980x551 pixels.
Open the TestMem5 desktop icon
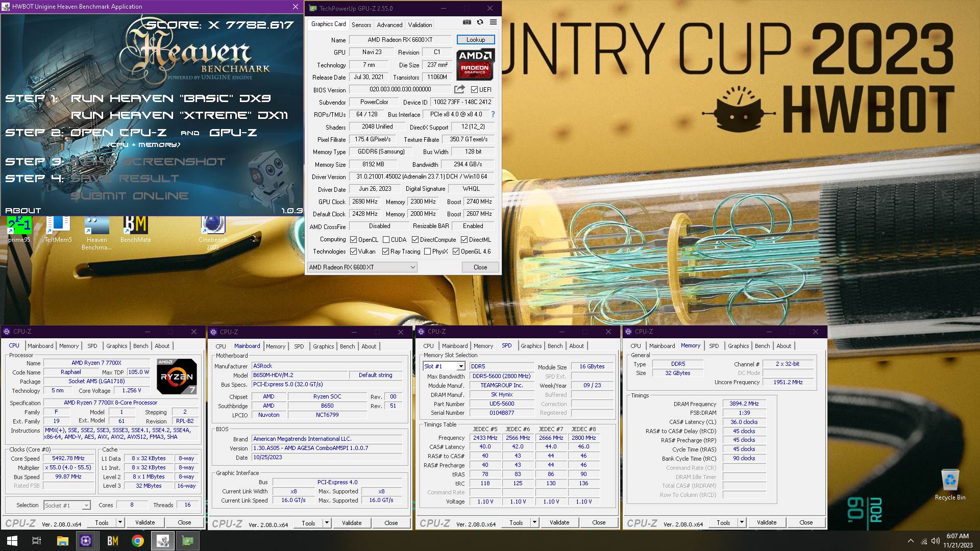(58, 230)
